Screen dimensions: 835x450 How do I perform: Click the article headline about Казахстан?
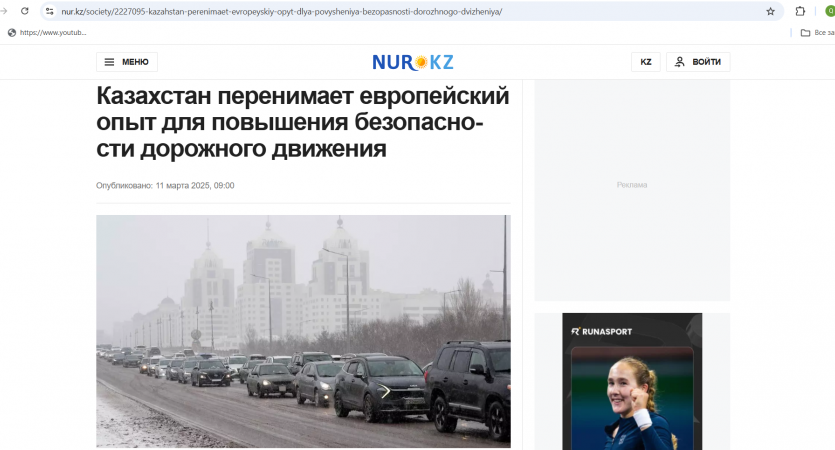tap(303, 122)
